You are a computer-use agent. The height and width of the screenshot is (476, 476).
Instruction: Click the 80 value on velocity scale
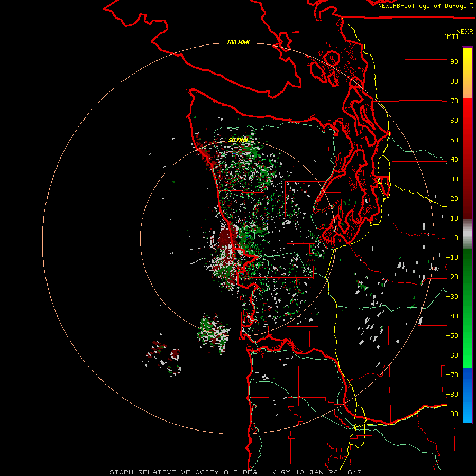point(454,81)
